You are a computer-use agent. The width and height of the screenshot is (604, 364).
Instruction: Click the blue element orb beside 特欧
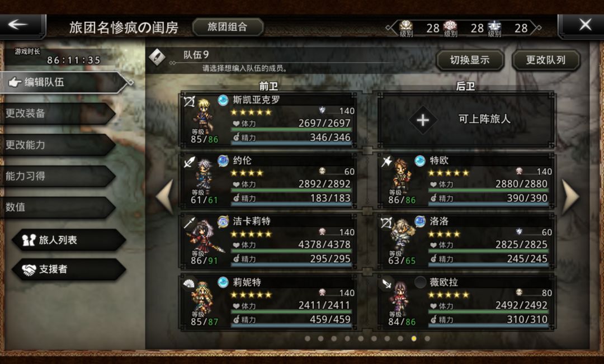[419, 160]
